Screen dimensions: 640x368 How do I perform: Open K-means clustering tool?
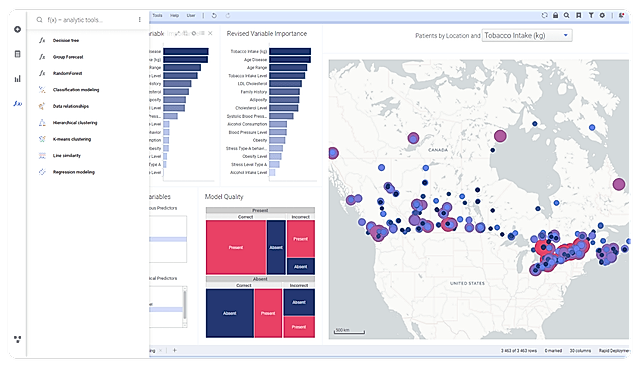(71, 139)
